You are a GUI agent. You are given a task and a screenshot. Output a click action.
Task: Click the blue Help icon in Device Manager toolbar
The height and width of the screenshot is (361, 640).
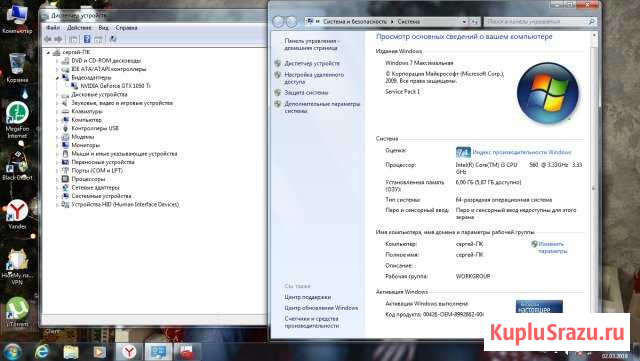coord(87,39)
